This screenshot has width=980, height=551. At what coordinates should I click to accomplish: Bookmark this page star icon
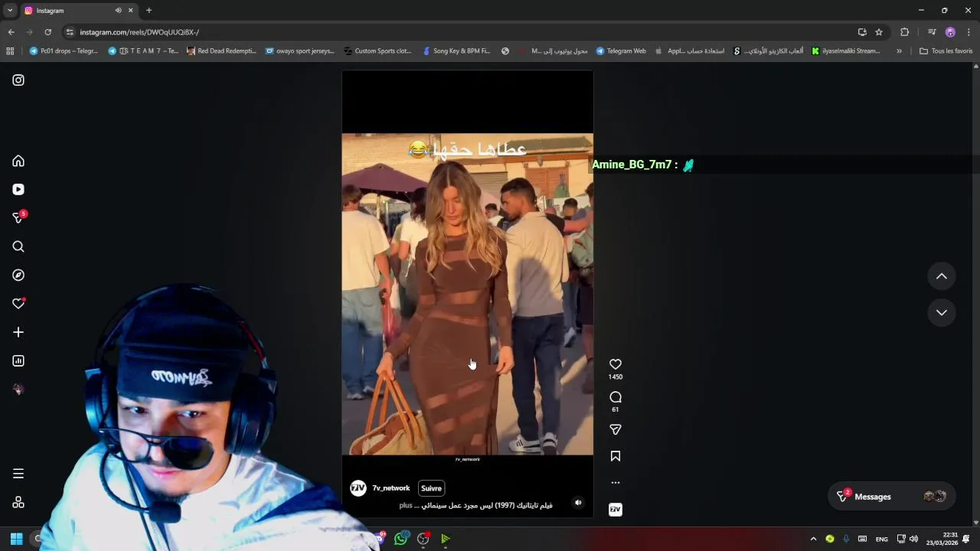pos(879,32)
